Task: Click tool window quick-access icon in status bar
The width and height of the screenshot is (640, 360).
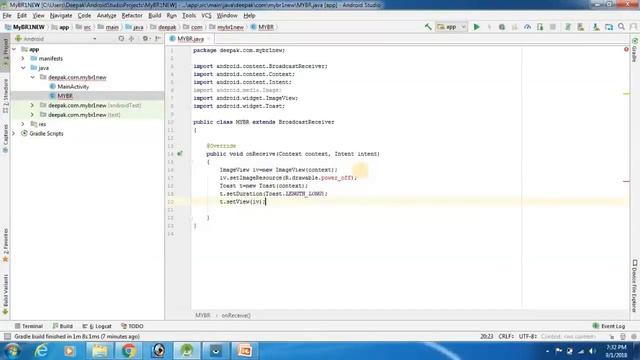Action: point(7,336)
